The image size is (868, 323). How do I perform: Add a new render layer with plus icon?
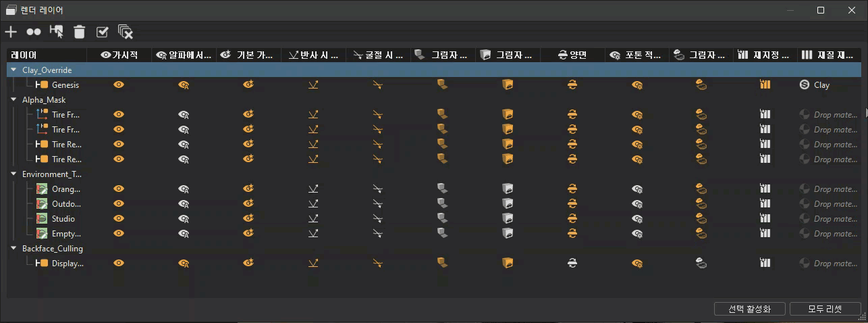point(11,32)
